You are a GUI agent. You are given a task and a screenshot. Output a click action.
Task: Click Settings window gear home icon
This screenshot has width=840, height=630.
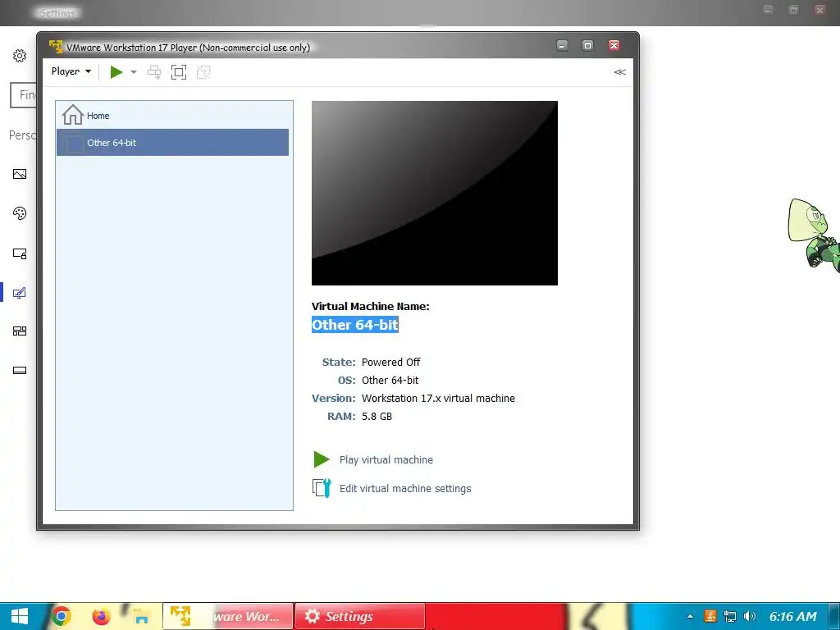tap(20, 56)
